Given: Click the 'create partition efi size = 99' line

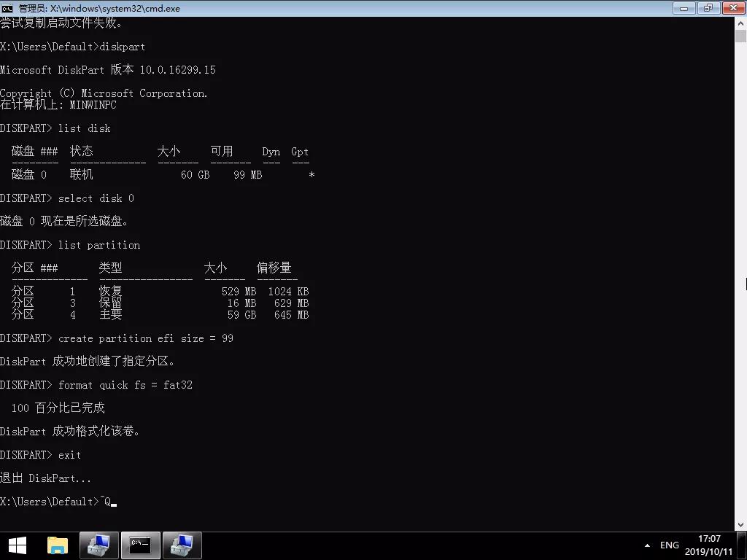Looking at the screenshot, I should pyautogui.click(x=145, y=338).
